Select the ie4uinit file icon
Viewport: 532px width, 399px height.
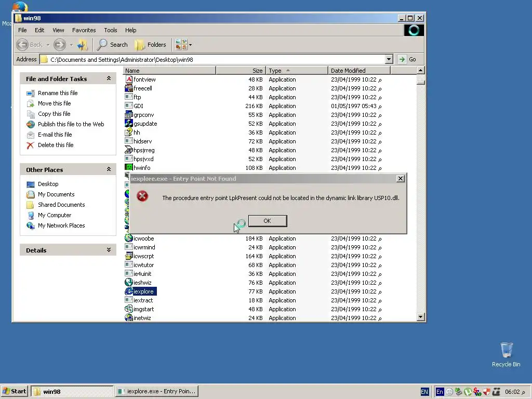pos(129,274)
